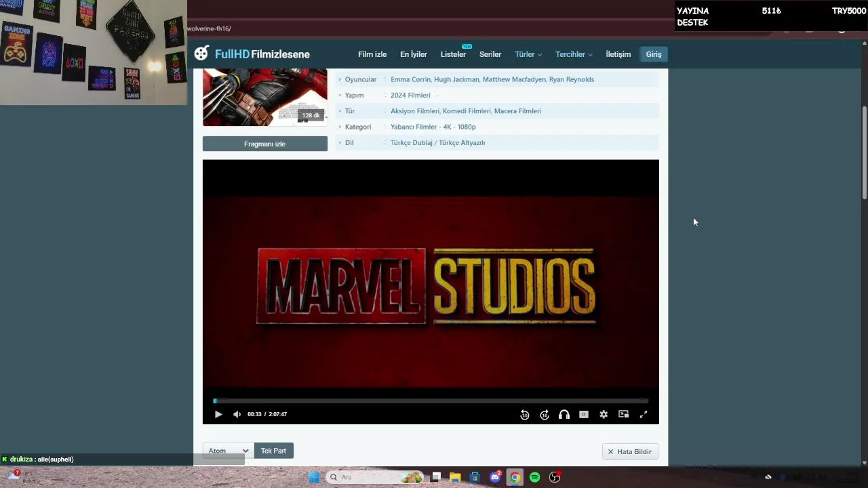Screen dimensions: 868x488
Task: Open actor Emma Corrin link
Action: tap(410, 79)
